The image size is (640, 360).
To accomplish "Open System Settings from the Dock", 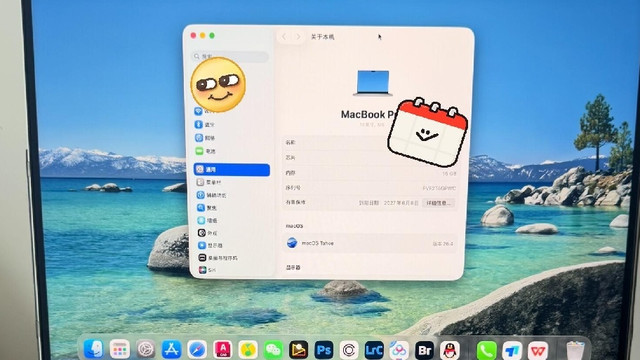I will (x=145, y=349).
